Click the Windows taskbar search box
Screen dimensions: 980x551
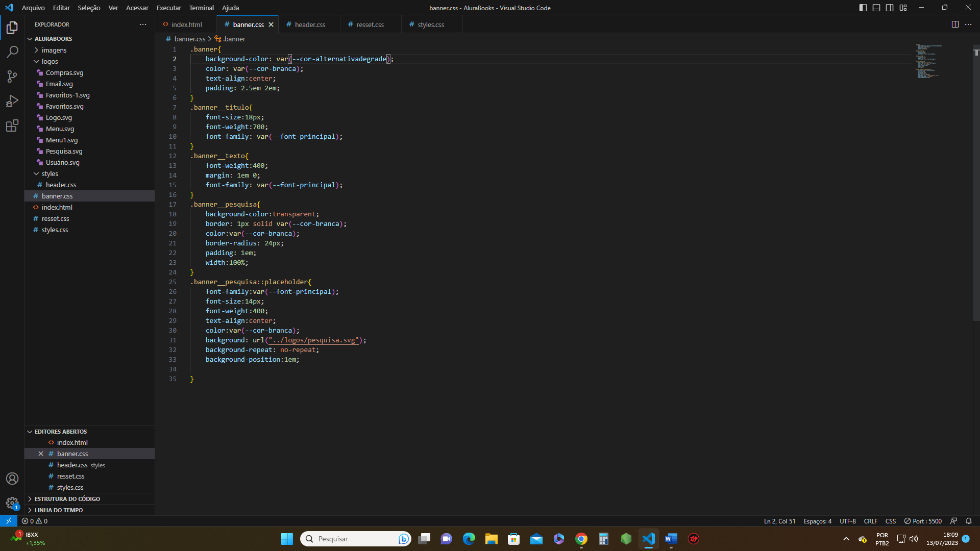356,539
